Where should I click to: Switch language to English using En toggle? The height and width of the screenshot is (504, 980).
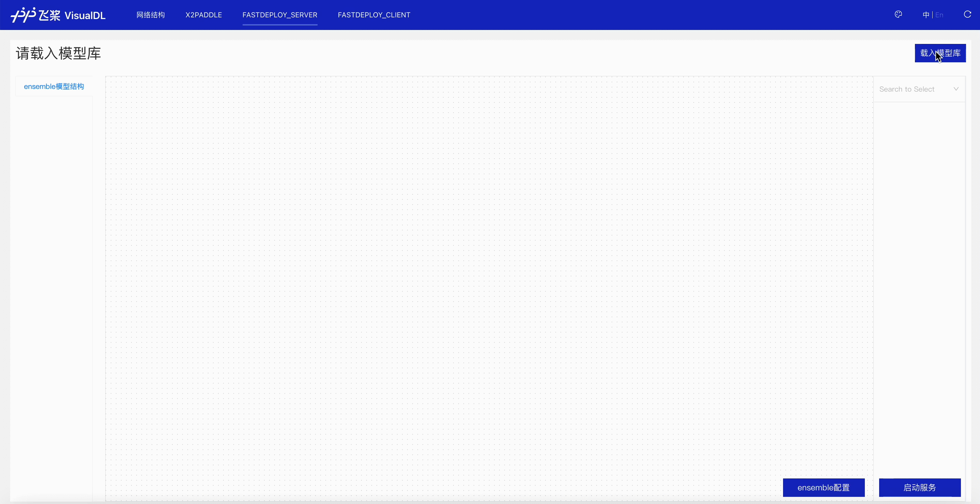(x=939, y=15)
